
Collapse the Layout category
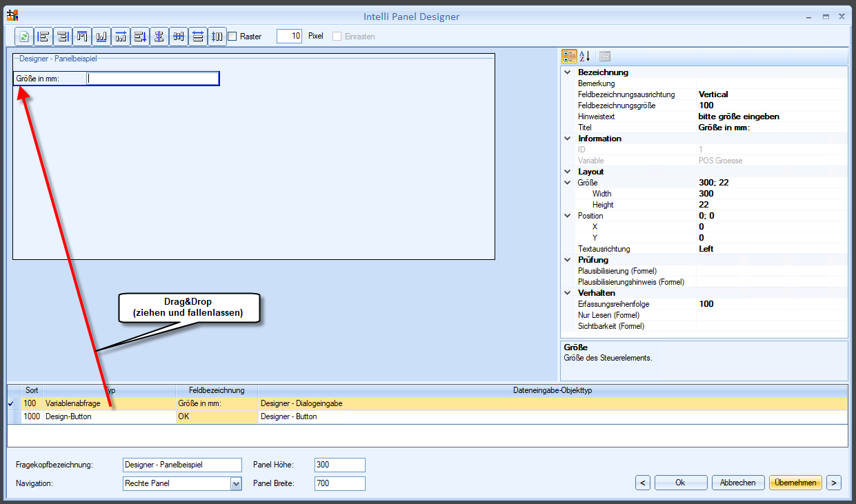pos(568,172)
